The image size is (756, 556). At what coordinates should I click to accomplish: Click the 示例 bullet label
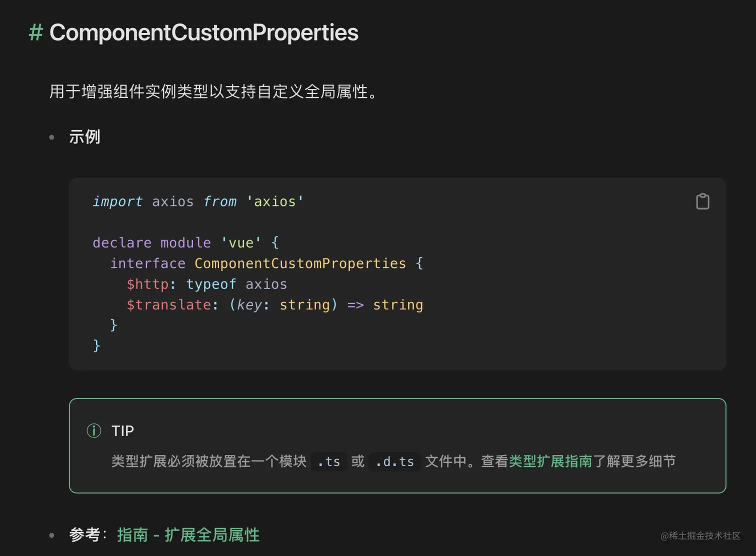click(x=84, y=136)
